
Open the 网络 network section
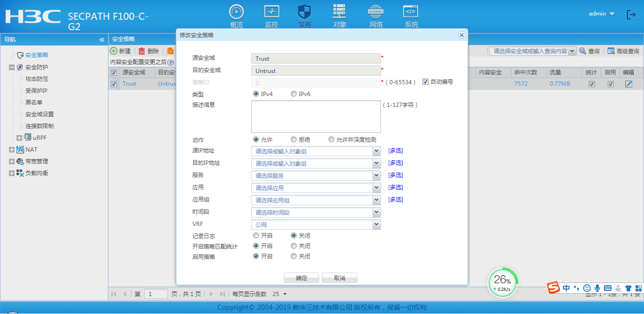pyautogui.click(x=376, y=12)
